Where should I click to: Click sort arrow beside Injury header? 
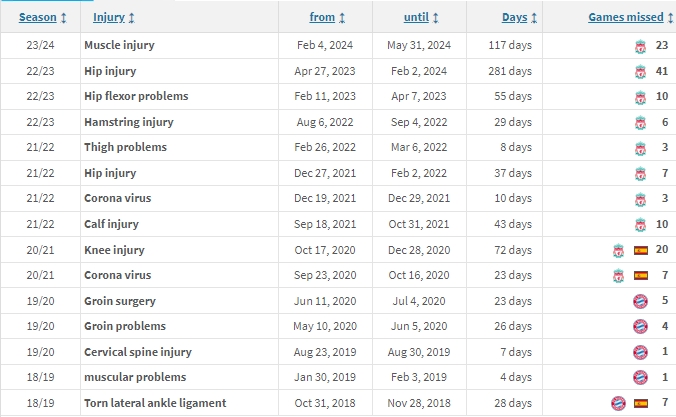click(131, 18)
